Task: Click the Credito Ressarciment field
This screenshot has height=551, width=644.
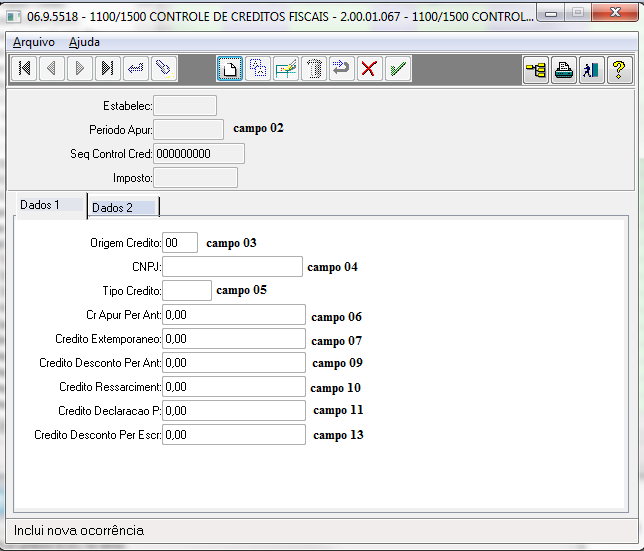Action: pyautogui.click(x=234, y=387)
